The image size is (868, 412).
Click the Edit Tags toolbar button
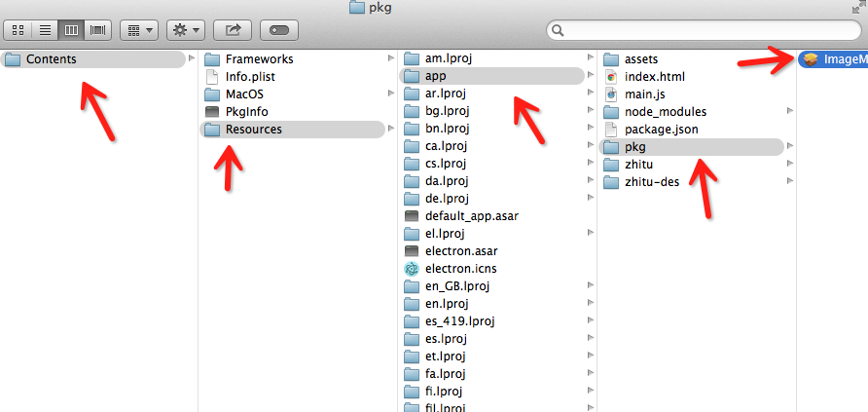pos(279,30)
